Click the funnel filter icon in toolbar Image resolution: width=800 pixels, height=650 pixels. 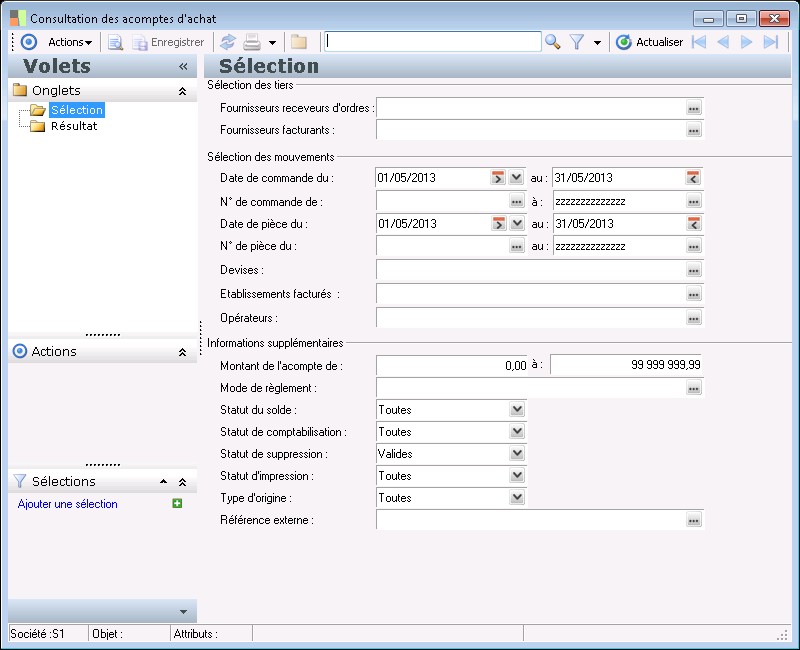pos(577,42)
